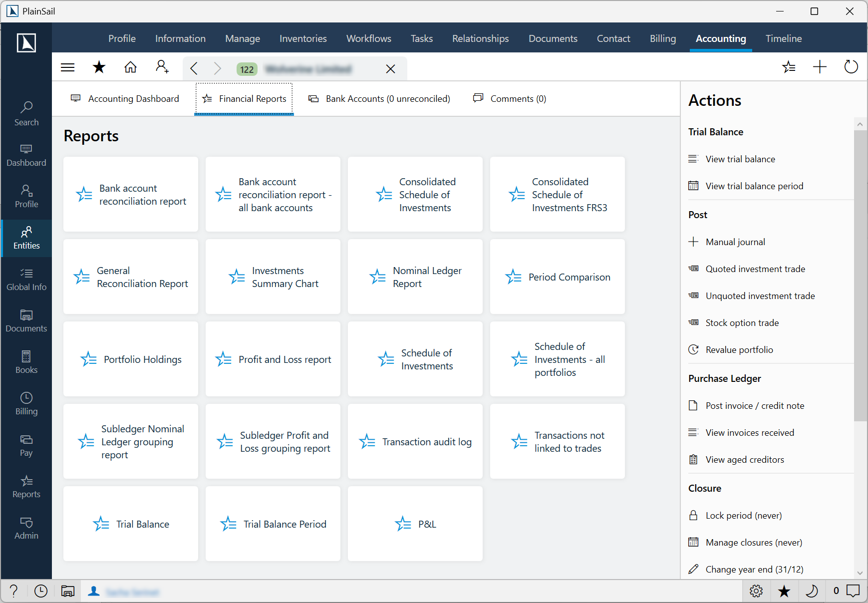Image resolution: width=868 pixels, height=603 pixels.
Task: Go to the home screen via the house icon
Action: pyautogui.click(x=130, y=67)
